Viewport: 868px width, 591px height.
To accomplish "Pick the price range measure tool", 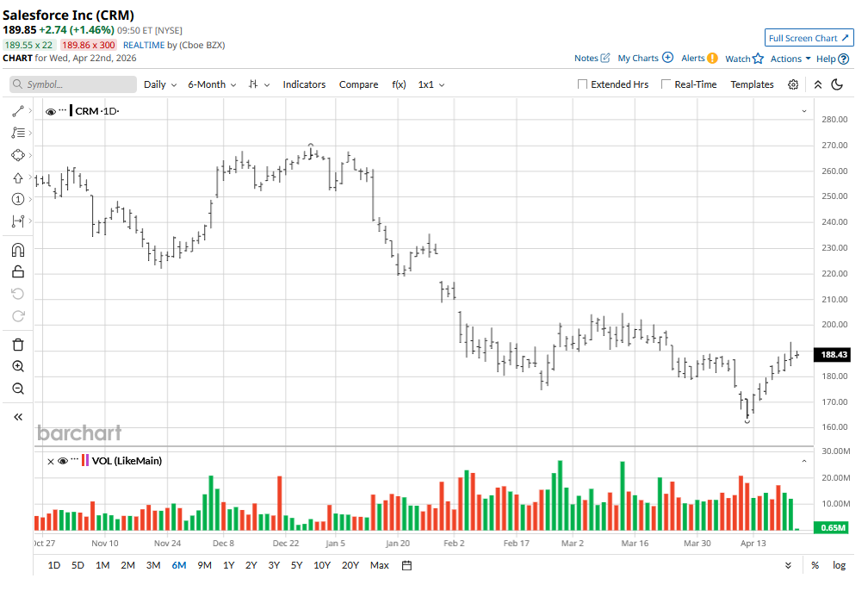I will 18,221.
